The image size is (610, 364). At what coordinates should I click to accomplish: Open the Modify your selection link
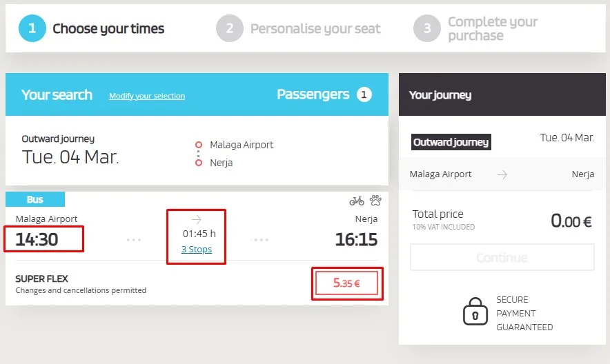147,96
